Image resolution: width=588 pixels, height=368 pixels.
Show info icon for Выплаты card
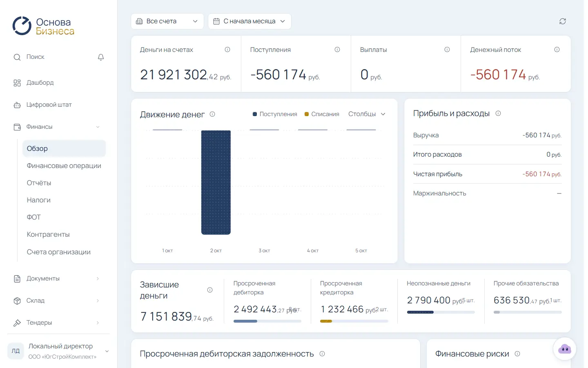click(447, 49)
